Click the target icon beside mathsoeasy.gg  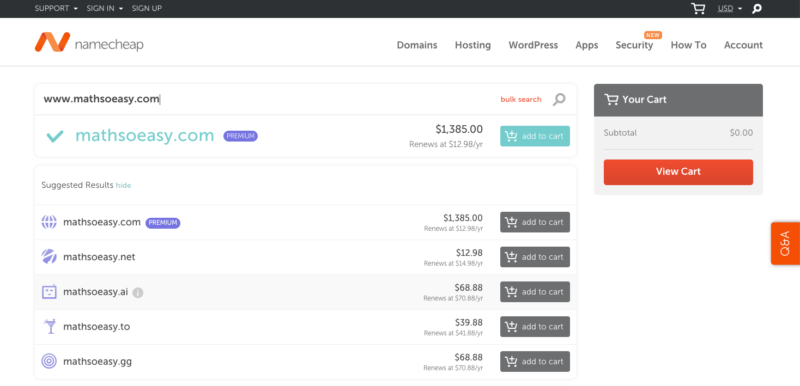49,362
